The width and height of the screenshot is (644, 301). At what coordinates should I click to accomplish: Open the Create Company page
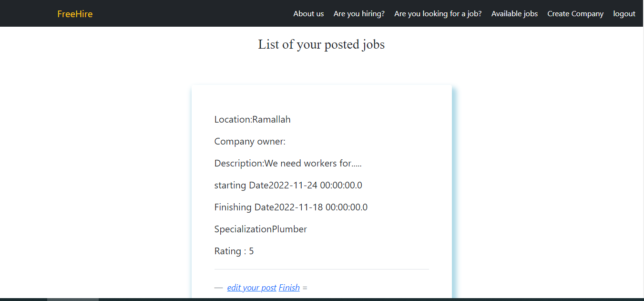(x=575, y=13)
